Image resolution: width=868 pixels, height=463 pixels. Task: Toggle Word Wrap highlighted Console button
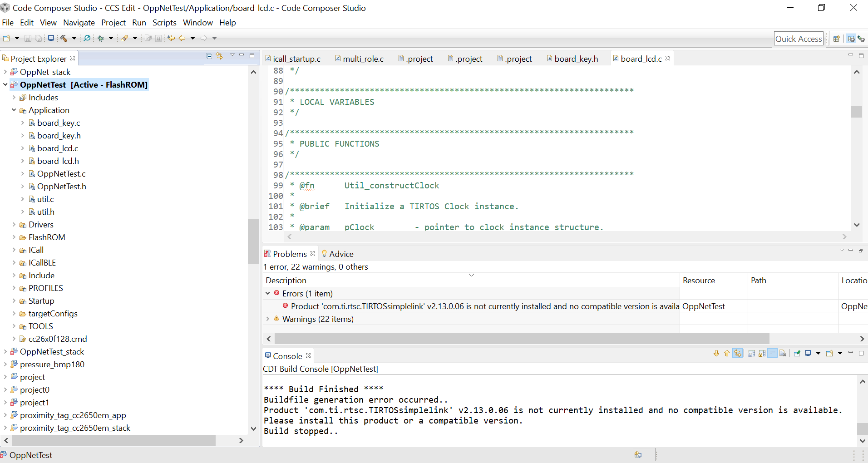772,353
